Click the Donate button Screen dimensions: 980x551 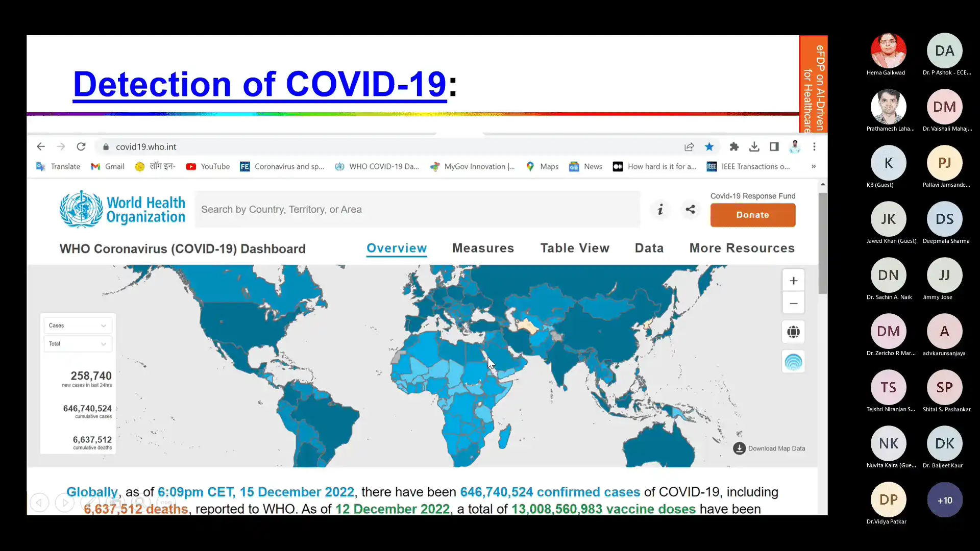753,215
